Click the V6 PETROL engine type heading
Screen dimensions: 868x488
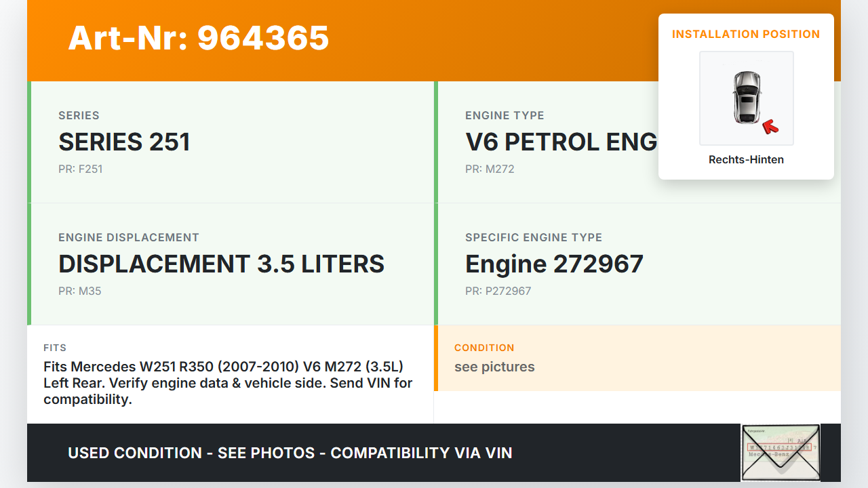click(x=561, y=142)
